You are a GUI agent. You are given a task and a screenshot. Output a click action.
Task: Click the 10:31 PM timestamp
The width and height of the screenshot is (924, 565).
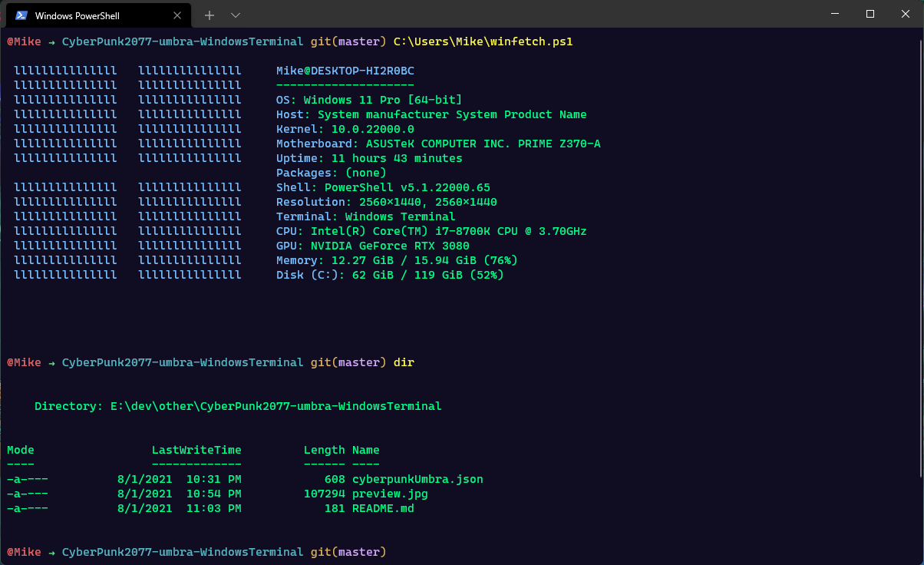click(x=213, y=479)
